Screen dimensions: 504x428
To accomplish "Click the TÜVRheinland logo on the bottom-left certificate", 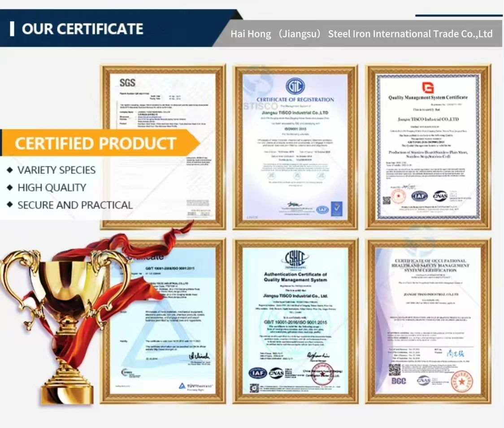I will coord(196,386).
